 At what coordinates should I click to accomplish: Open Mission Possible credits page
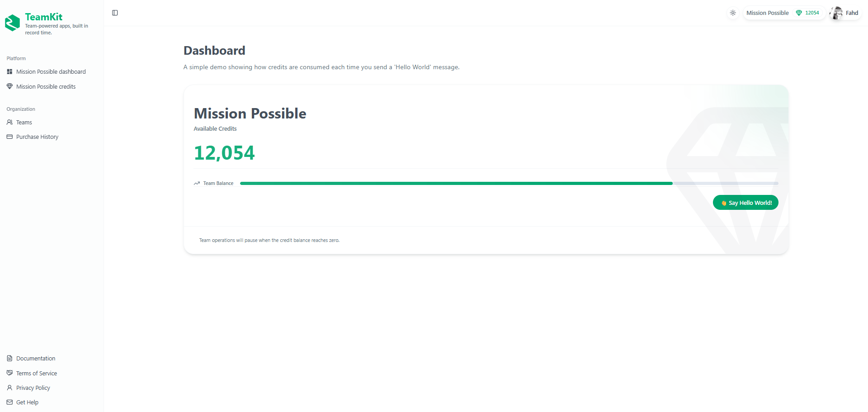click(x=46, y=86)
